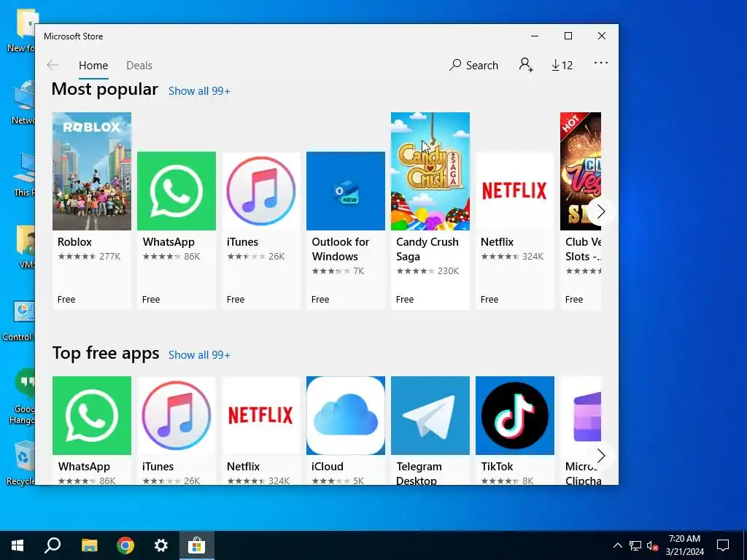Open iTunes icon in Most popular
Image resolution: width=747 pixels, height=560 pixels.
(261, 191)
